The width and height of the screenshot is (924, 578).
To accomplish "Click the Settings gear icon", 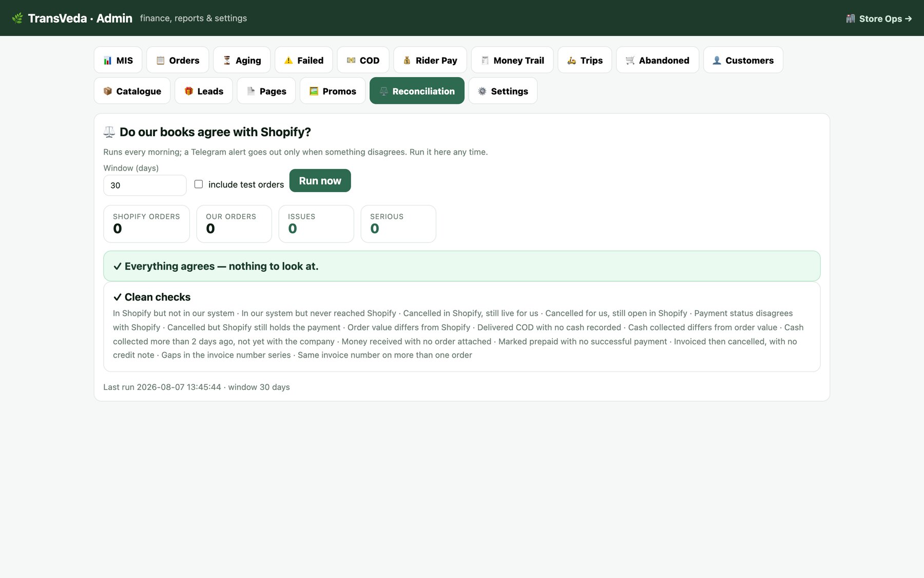I will click(x=483, y=91).
